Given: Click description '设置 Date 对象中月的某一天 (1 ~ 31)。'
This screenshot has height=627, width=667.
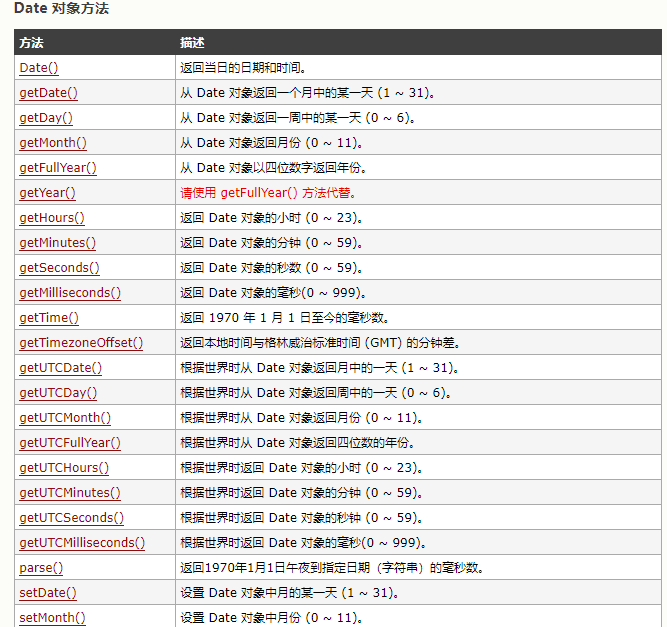Looking at the screenshot, I should pyautogui.click(x=290, y=593).
